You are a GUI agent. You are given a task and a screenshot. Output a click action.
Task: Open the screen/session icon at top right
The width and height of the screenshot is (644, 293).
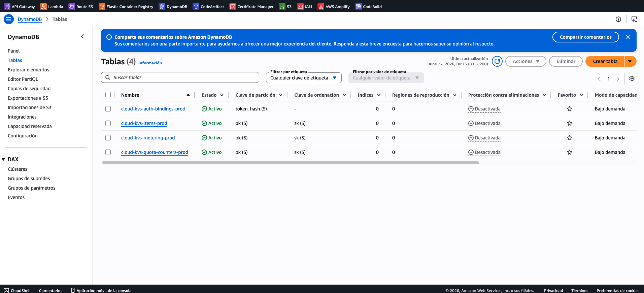pos(634,19)
